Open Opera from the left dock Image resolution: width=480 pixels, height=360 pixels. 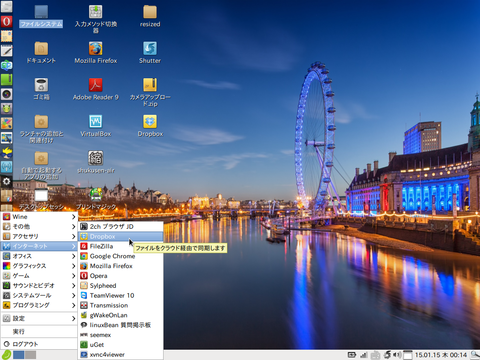coord(6,22)
